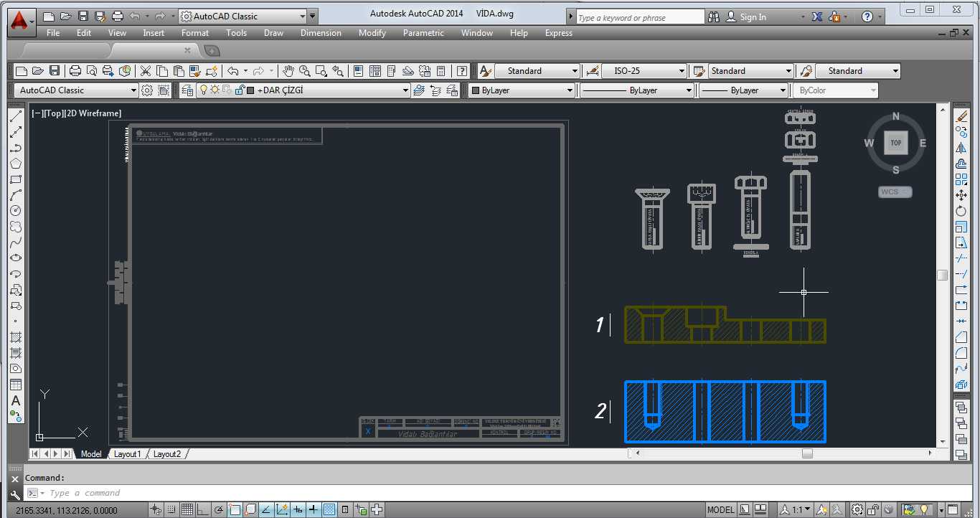The image size is (980, 518).
Task: Toggle Object Snap in status bar
Action: click(235, 510)
